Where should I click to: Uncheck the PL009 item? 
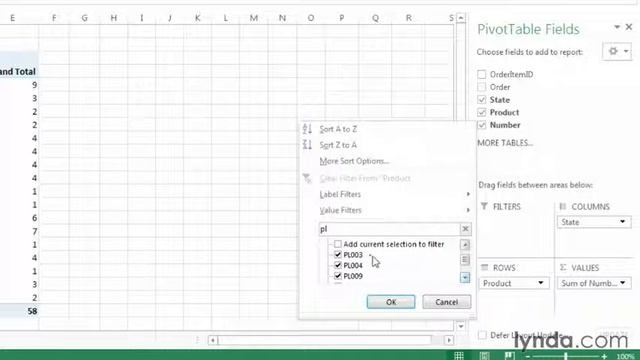click(338, 276)
